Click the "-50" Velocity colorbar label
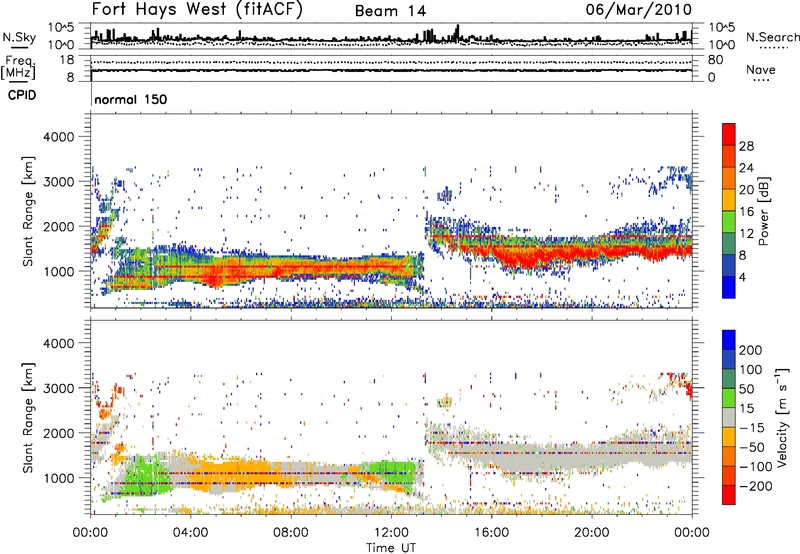The height and width of the screenshot is (554, 800). 752,447
